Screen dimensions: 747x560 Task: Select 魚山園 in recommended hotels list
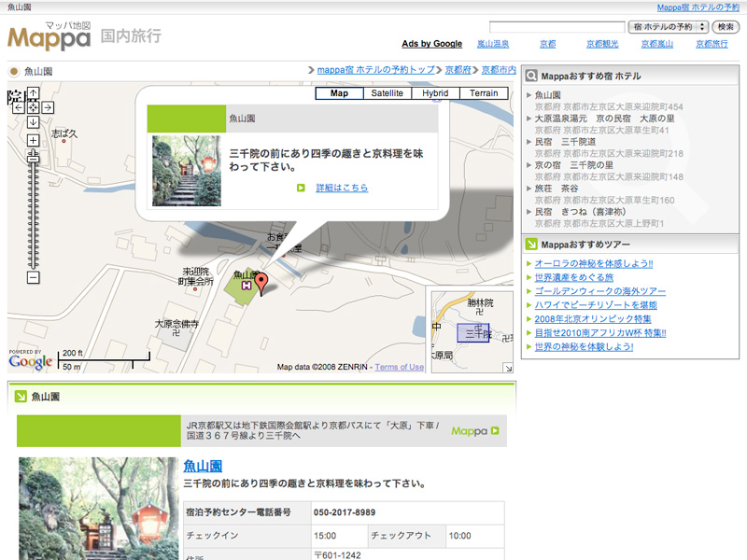(x=548, y=95)
